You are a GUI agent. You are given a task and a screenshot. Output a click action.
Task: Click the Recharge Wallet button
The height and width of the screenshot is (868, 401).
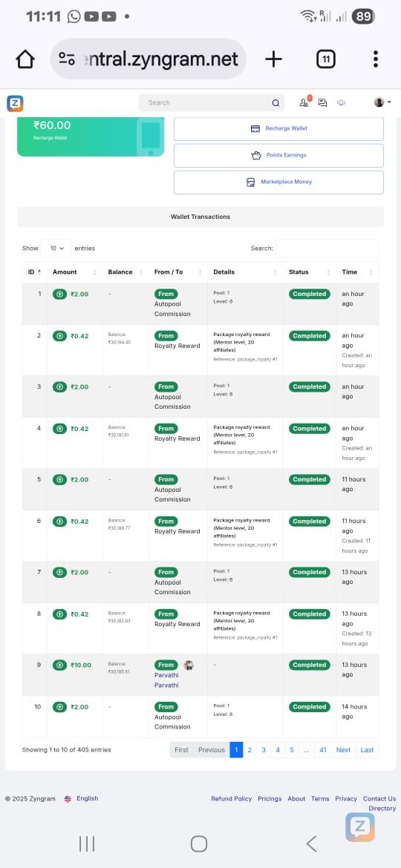(x=278, y=128)
